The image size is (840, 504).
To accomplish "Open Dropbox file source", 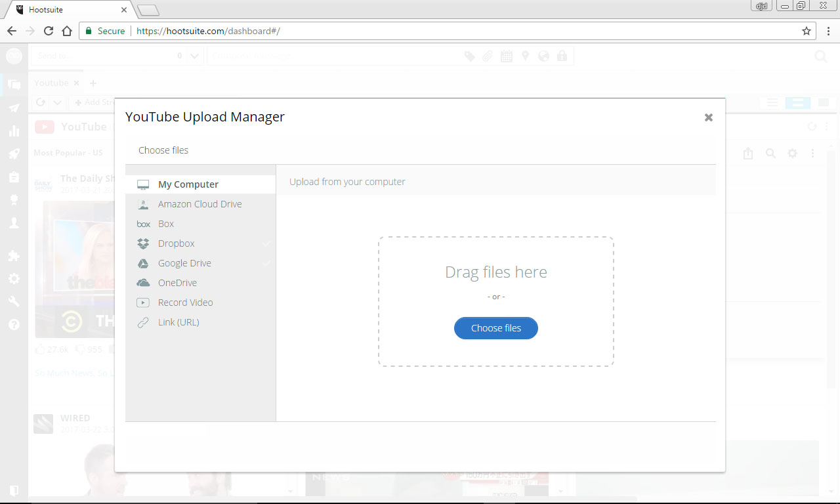I will pyautogui.click(x=200, y=243).
